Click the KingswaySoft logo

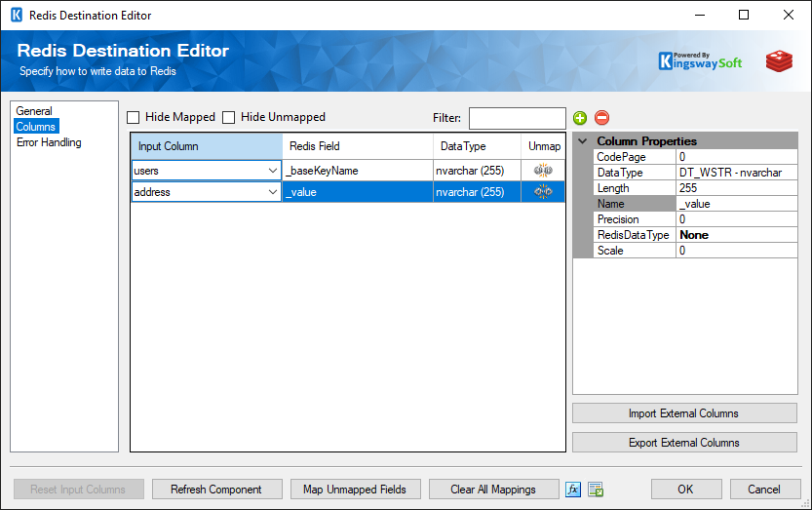point(700,61)
